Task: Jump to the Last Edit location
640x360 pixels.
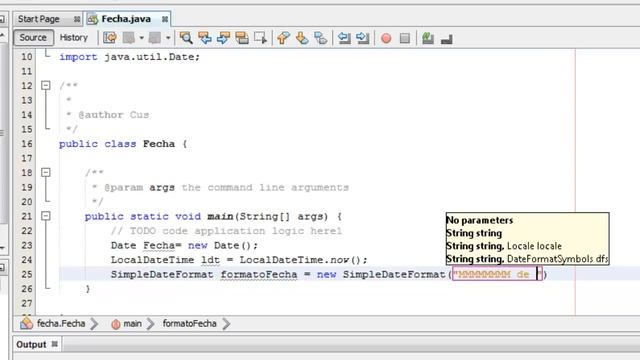Action: tap(110, 38)
